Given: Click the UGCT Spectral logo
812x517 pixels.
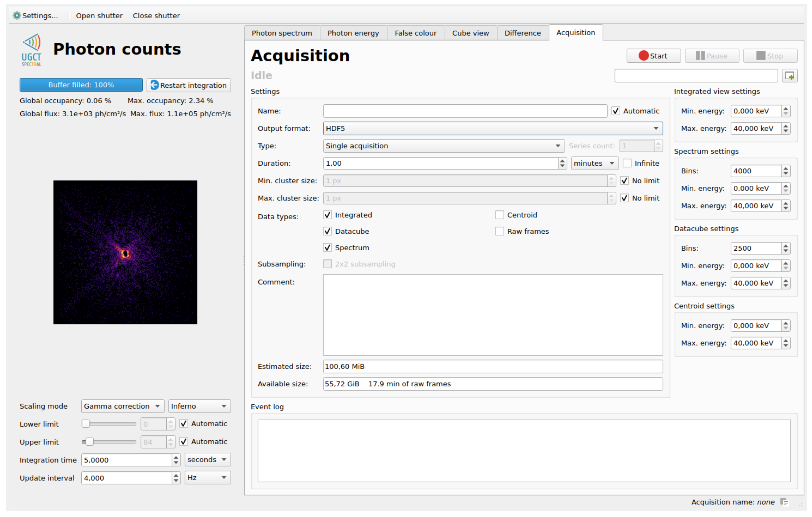Looking at the screenshot, I should (x=32, y=50).
